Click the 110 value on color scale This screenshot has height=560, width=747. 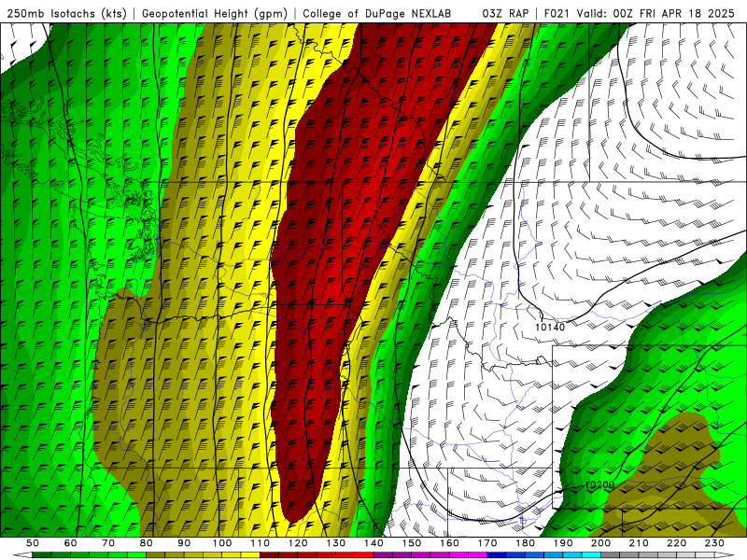pyautogui.click(x=261, y=543)
